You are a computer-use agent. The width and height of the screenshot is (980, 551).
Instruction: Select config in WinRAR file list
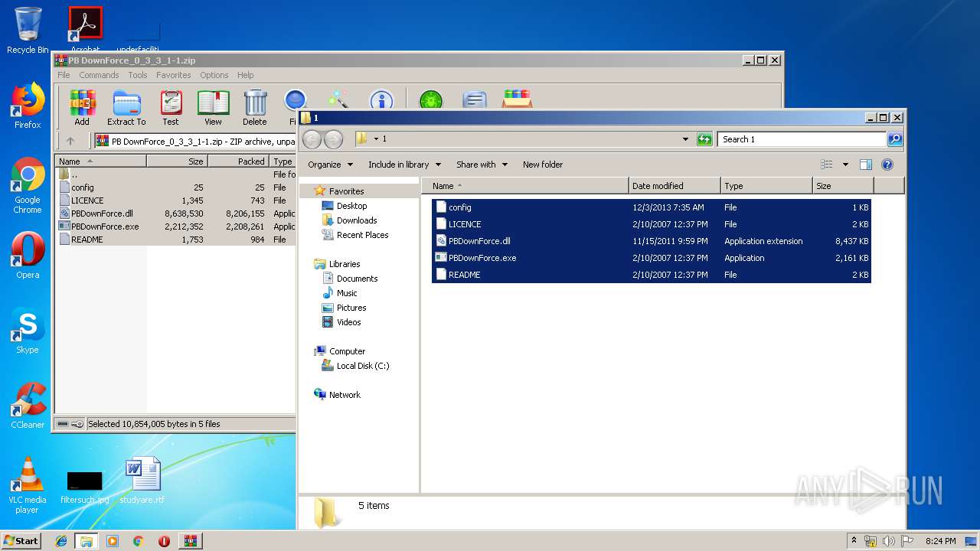pyautogui.click(x=176, y=187)
